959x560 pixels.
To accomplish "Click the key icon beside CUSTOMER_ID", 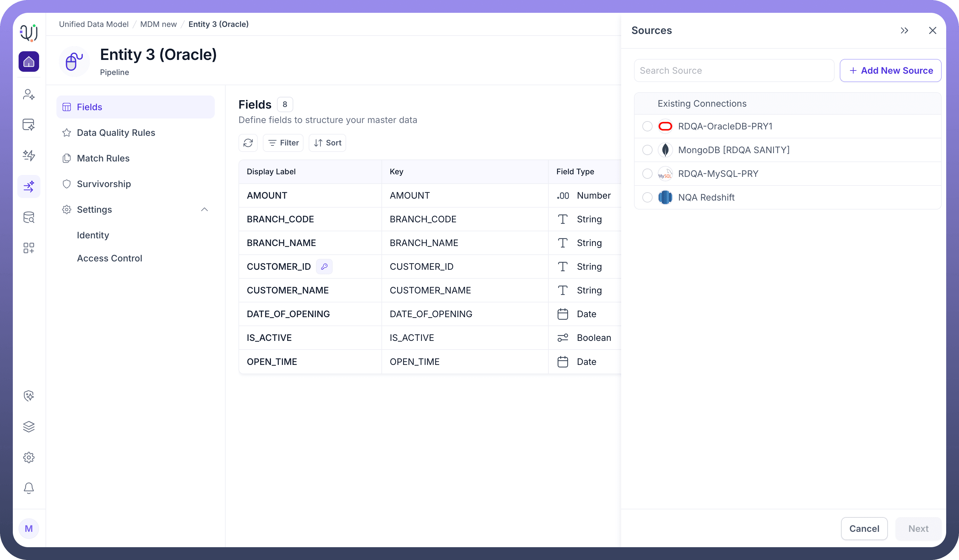I will [324, 266].
